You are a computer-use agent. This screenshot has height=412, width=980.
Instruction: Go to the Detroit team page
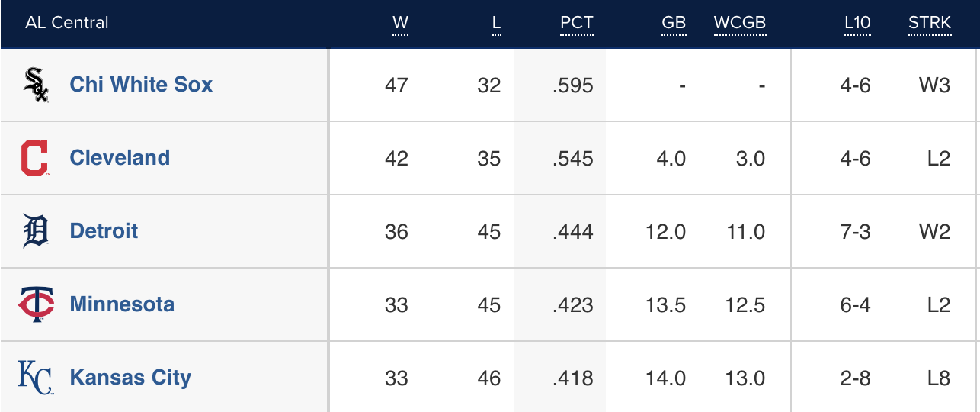[104, 231]
